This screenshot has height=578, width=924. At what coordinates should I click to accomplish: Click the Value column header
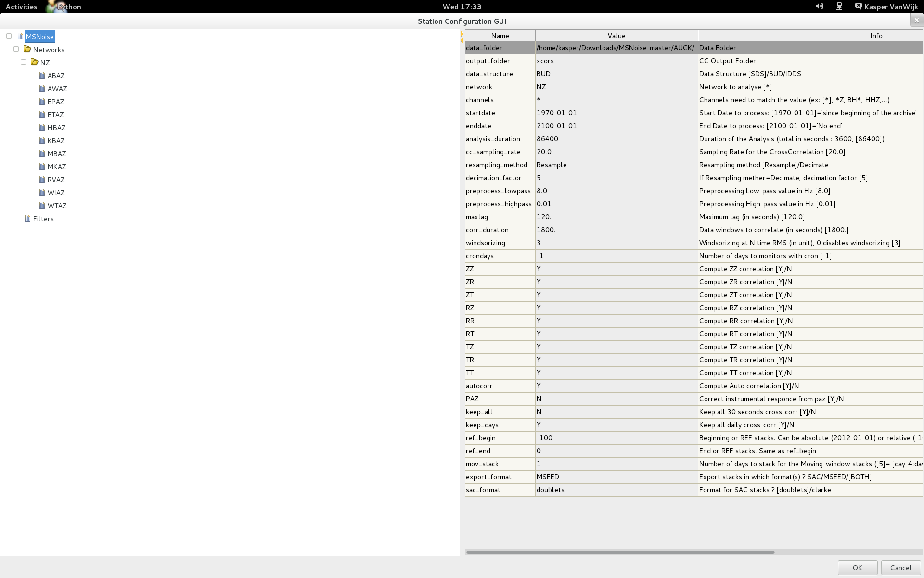point(616,36)
